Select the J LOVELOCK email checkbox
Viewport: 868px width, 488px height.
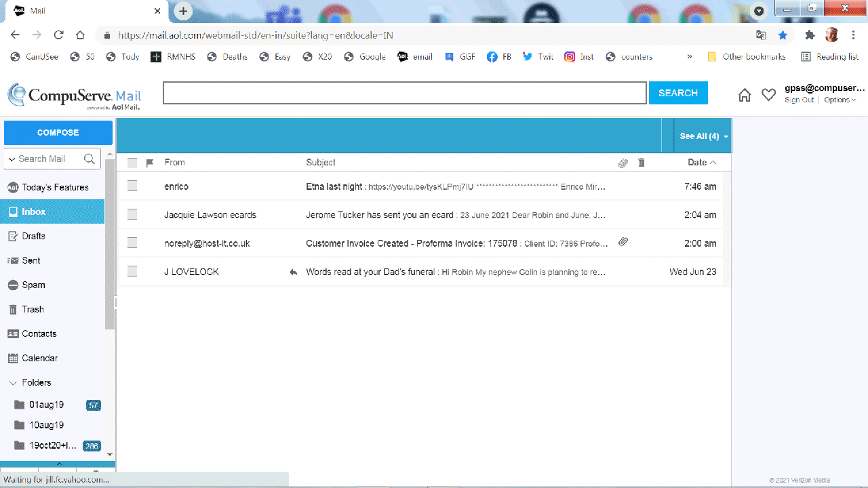pos(132,272)
